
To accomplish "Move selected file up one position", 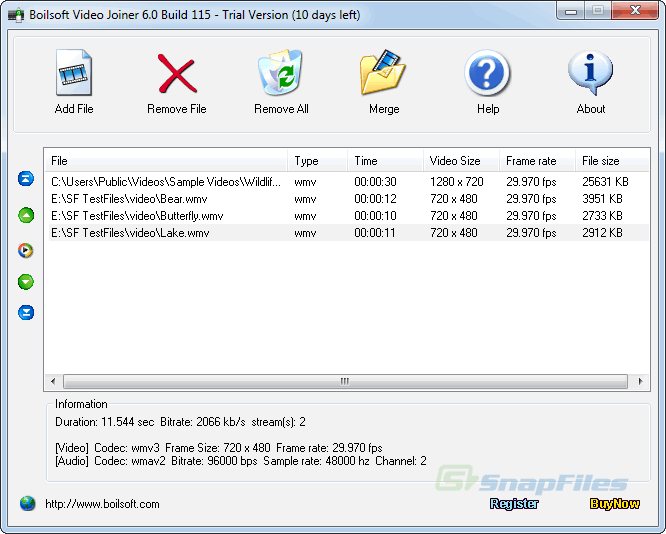I will click(26, 215).
